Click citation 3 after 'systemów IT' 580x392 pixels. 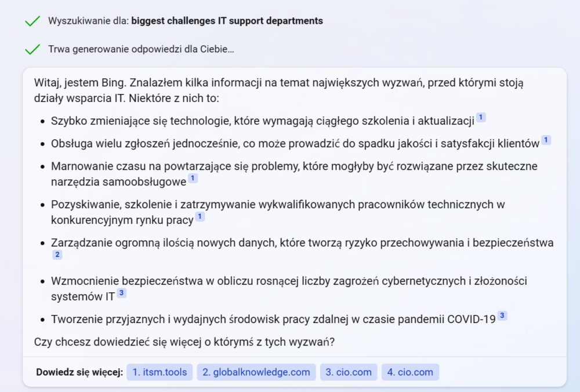click(x=121, y=293)
